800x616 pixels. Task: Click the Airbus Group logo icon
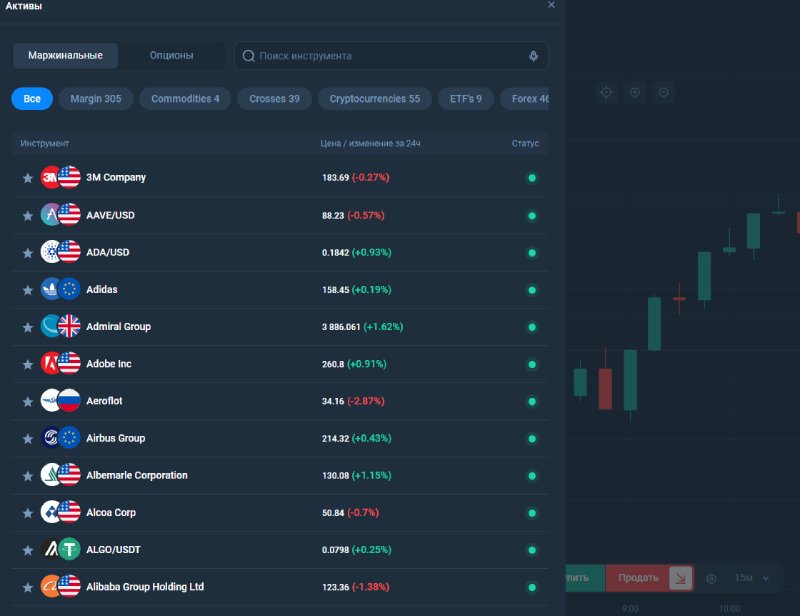click(x=51, y=438)
